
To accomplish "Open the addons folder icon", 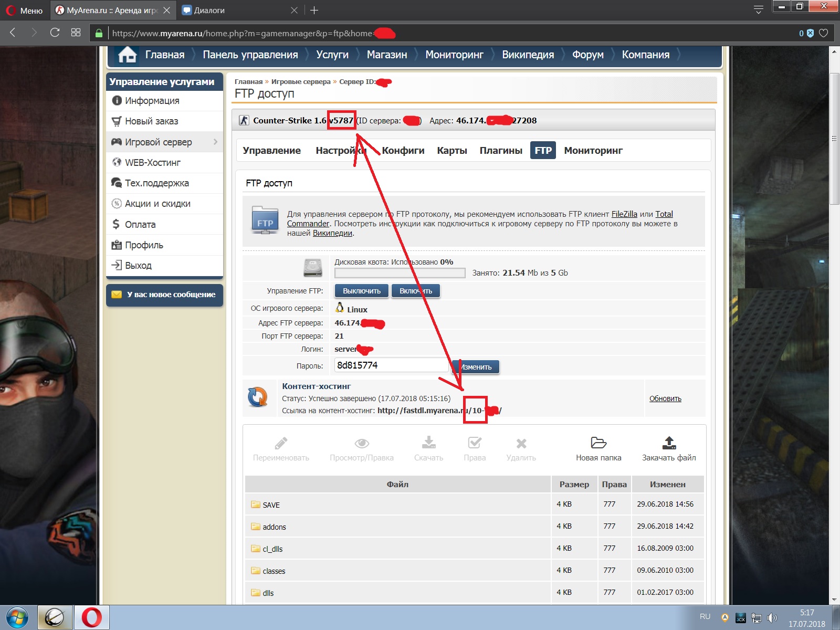I will (256, 527).
